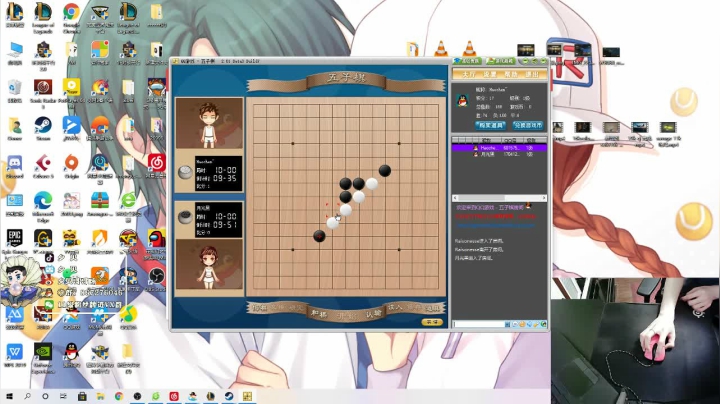Open the 设置 settings menu item
Screen dimensions: 720x404
(x=490, y=74)
